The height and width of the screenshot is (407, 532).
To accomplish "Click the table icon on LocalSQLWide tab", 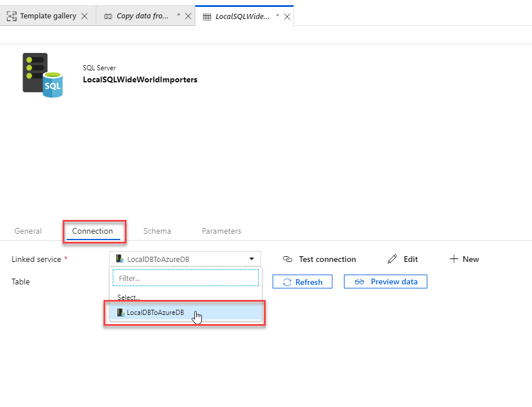I will pos(207,17).
